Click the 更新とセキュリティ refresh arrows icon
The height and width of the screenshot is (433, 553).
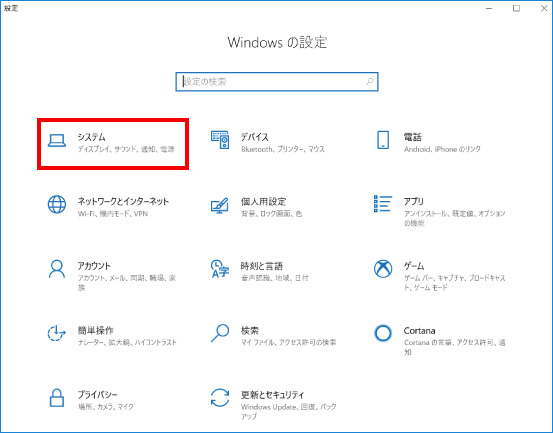(220, 398)
